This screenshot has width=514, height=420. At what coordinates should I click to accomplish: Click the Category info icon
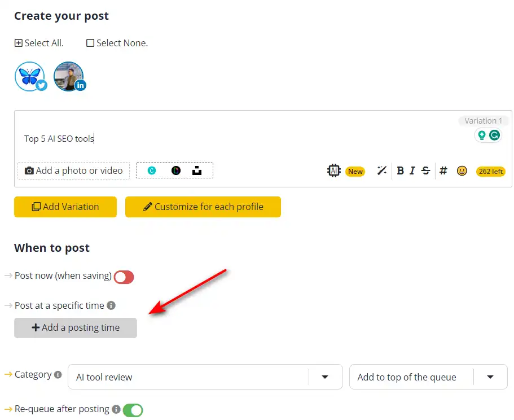[x=58, y=374]
